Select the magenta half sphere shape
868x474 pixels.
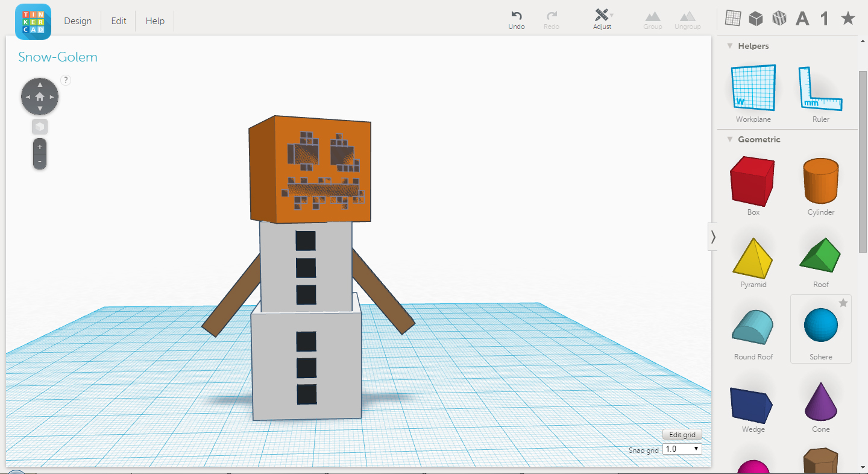click(x=753, y=466)
